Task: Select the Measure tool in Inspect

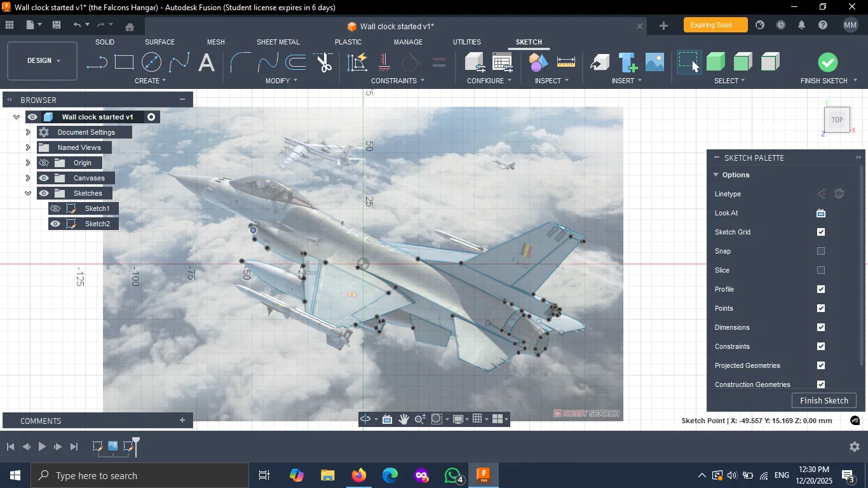Action: point(566,62)
